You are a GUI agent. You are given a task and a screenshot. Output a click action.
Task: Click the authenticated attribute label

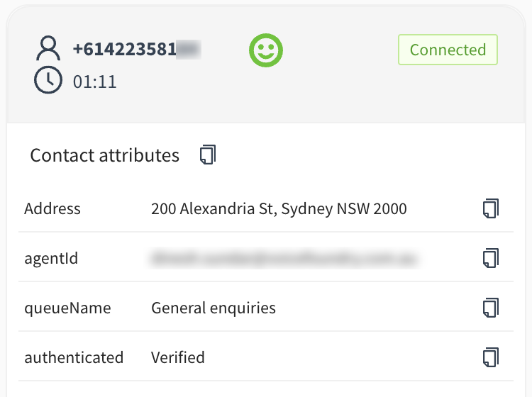74,357
